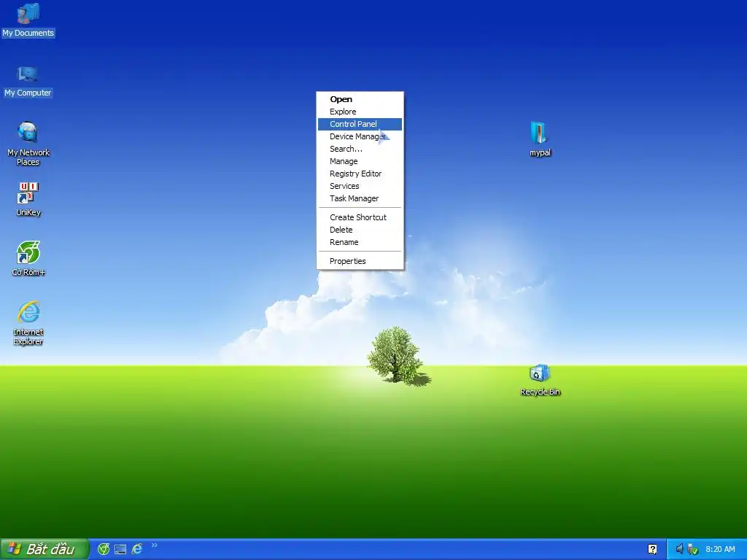The height and width of the screenshot is (560, 747).
Task: Choose Create Shortcut in the context menu
Action: [x=360, y=217]
